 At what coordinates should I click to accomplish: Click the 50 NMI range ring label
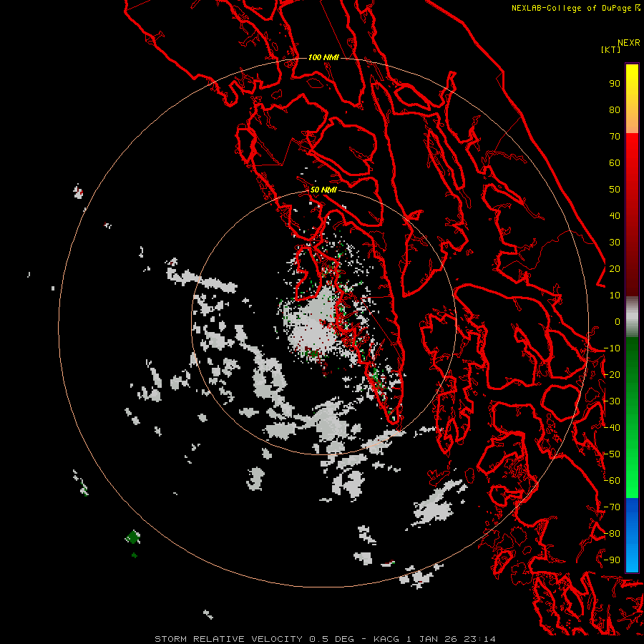[323, 190]
